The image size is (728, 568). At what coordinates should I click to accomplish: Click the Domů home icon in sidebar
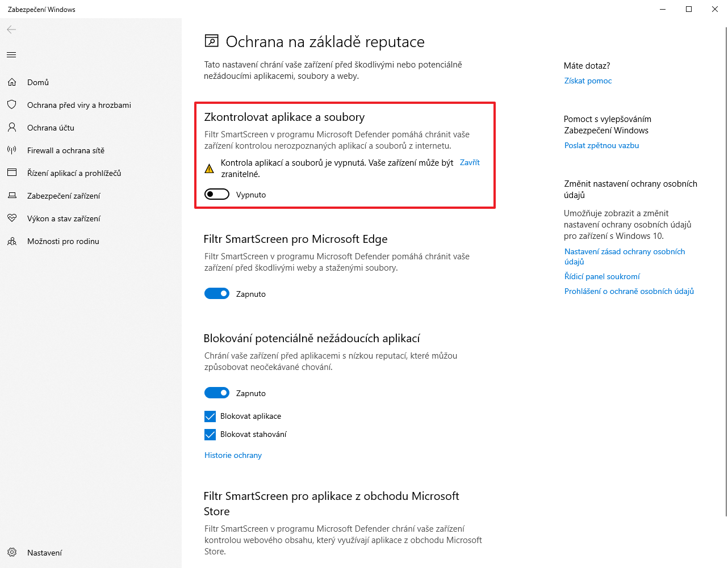tap(11, 82)
